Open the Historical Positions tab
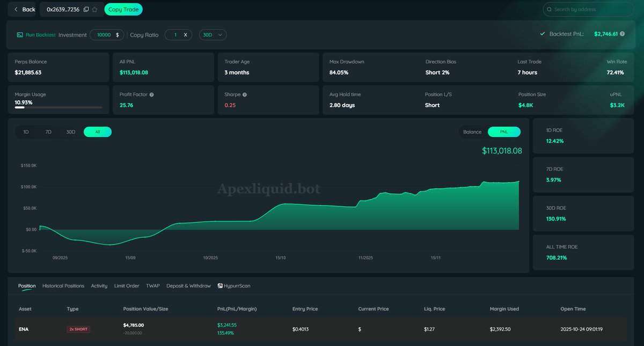 click(x=63, y=286)
